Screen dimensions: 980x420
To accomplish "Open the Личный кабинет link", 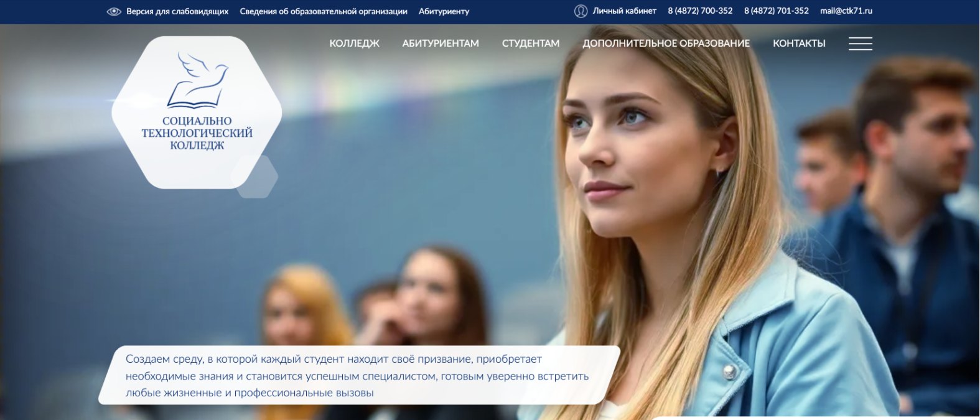I will 624,11.
